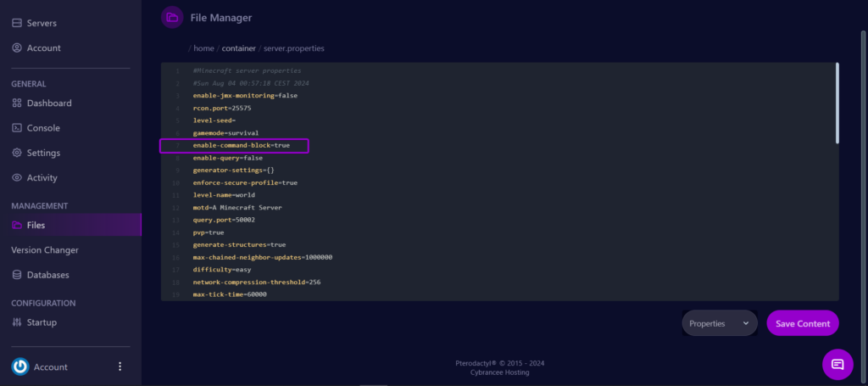Click the gamemode=survival line
The width and height of the screenshot is (868, 386).
coord(225,133)
